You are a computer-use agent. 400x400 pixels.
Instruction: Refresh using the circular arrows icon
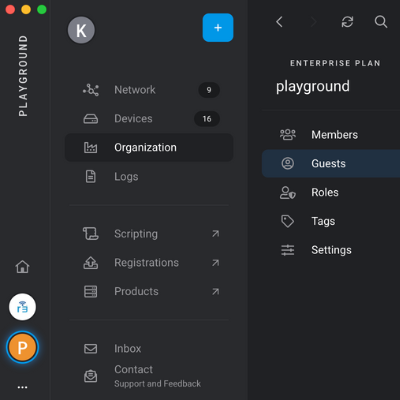pyautogui.click(x=347, y=22)
